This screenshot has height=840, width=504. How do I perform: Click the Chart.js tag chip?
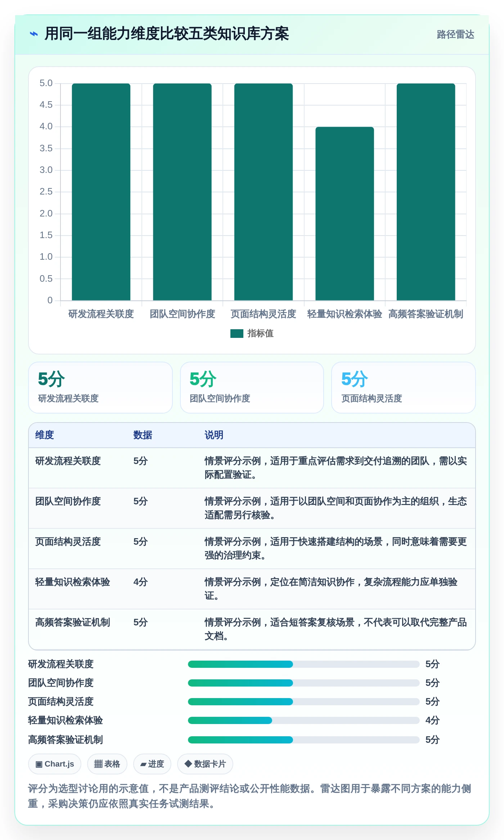55,764
